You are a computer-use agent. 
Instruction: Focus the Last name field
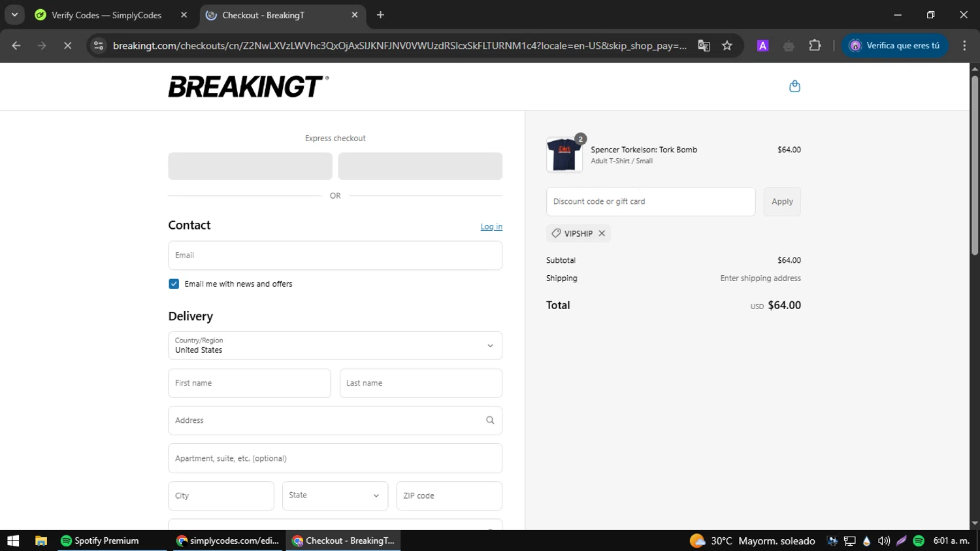point(421,383)
